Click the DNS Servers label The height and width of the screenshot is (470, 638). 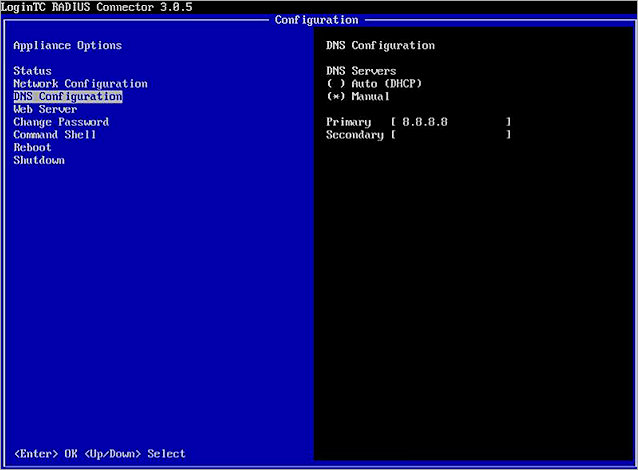click(361, 71)
